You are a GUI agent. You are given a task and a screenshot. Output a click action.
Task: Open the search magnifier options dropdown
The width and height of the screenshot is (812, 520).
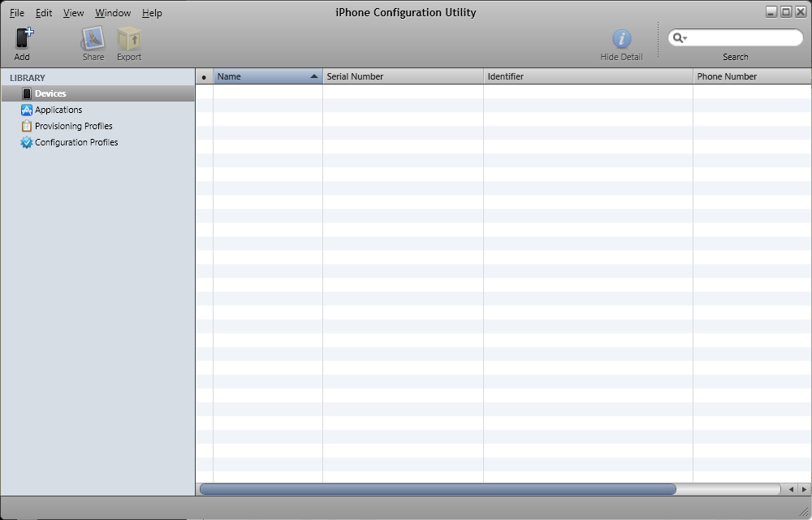680,38
